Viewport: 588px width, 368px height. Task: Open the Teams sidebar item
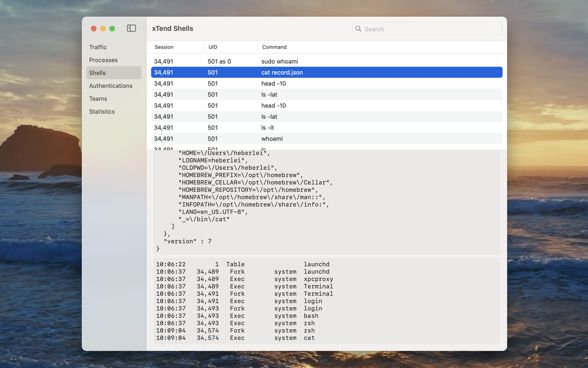point(98,99)
